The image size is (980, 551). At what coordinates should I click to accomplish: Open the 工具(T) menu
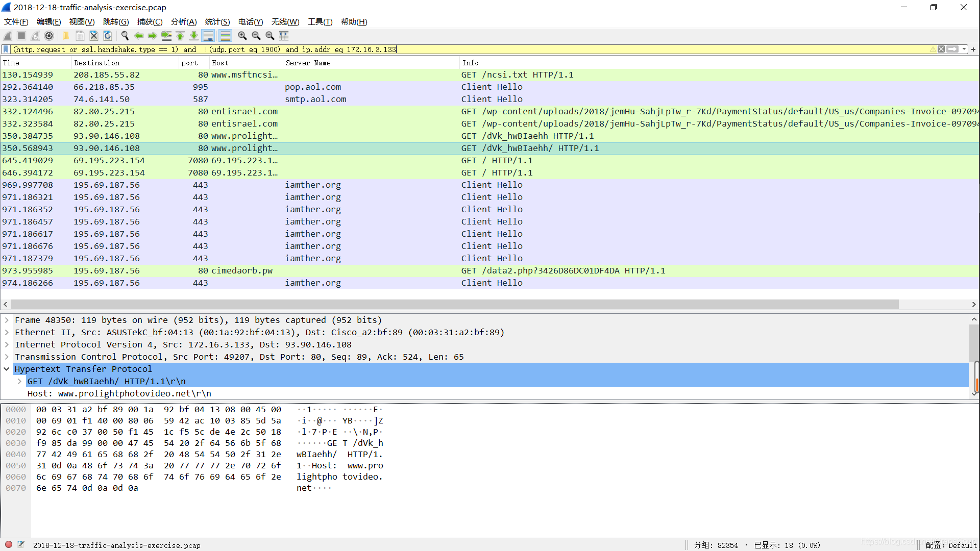click(320, 22)
